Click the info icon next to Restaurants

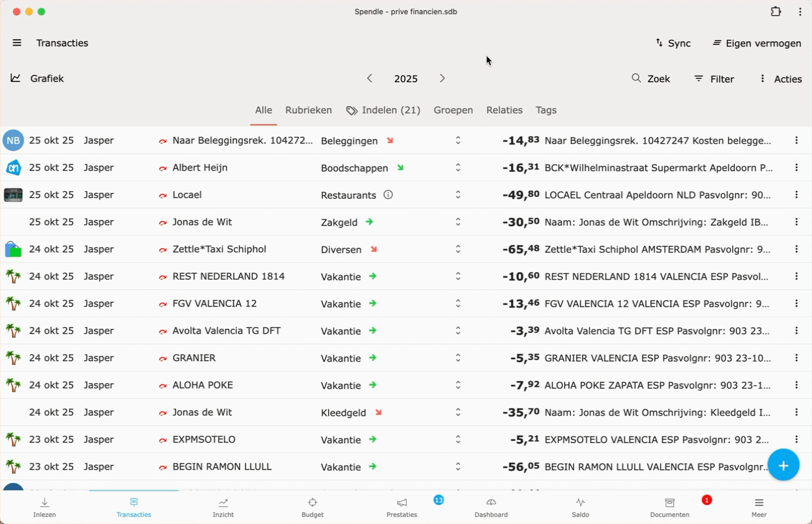click(x=388, y=195)
